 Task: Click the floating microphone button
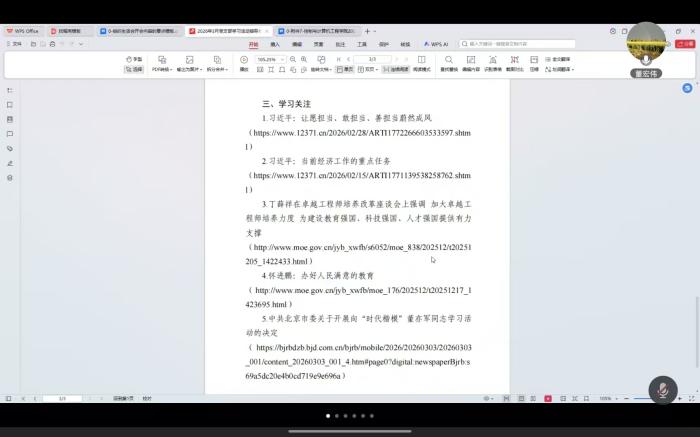(662, 388)
